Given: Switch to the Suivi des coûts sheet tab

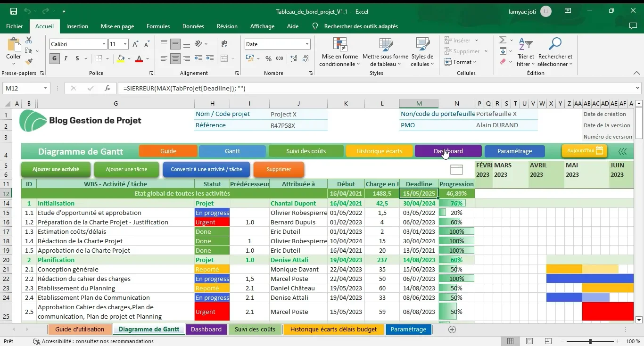Looking at the screenshot, I should [255, 329].
